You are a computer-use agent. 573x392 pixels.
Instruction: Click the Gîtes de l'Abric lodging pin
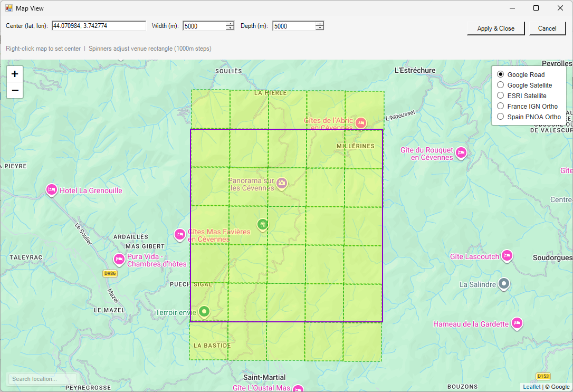click(361, 123)
